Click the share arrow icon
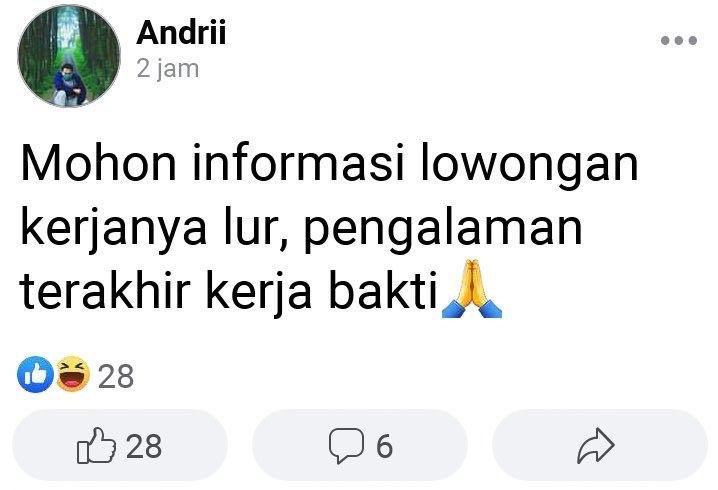 click(595, 446)
